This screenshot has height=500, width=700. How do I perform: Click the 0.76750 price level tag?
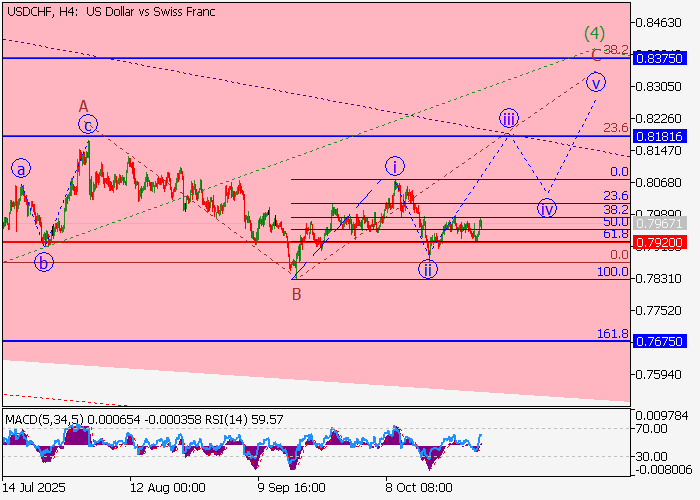[658, 341]
